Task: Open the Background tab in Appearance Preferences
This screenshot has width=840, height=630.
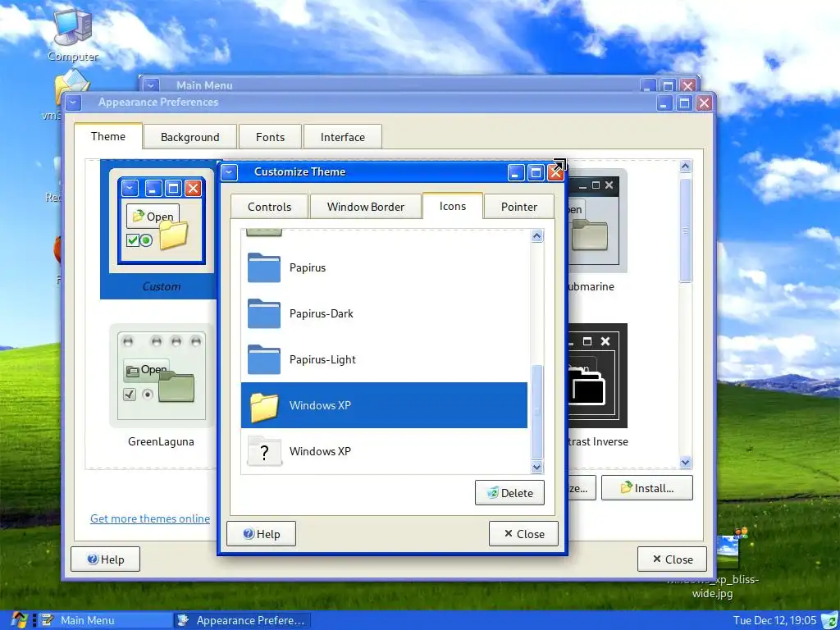Action: click(190, 137)
